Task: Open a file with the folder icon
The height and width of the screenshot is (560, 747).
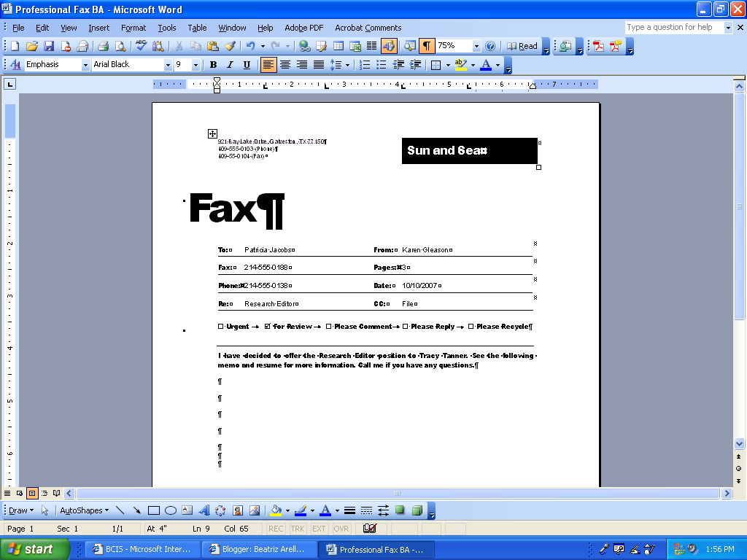Action: pos(32,46)
